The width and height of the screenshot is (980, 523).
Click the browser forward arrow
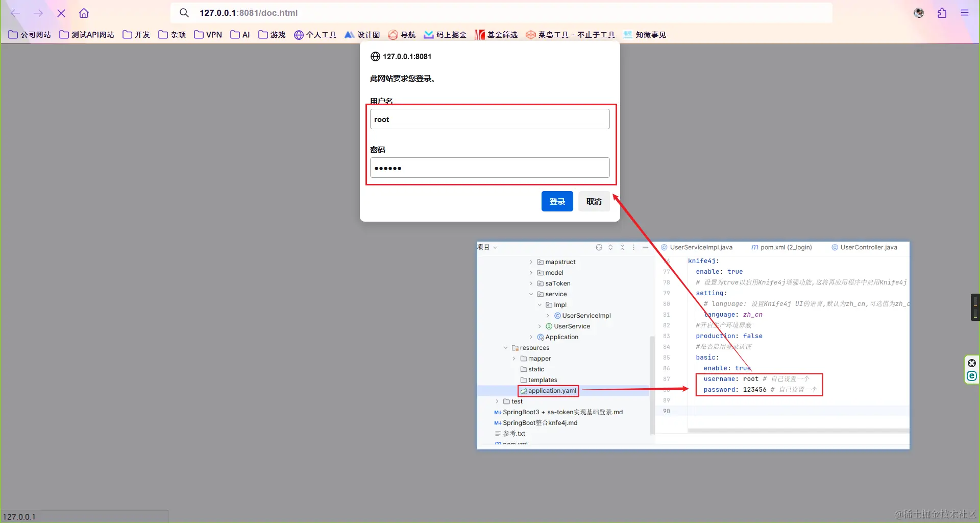pos(38,13)
